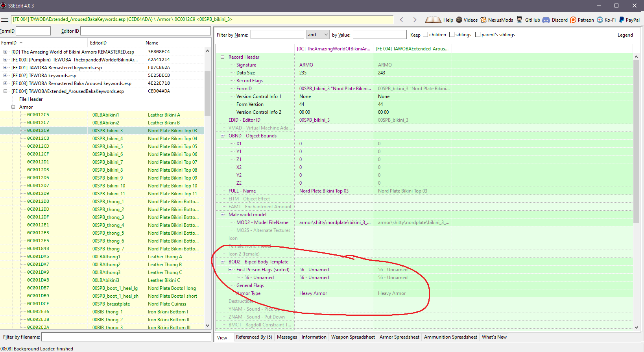Open the Ko-Fi donation link
644x352 pixels.
[x=606, y=20]
